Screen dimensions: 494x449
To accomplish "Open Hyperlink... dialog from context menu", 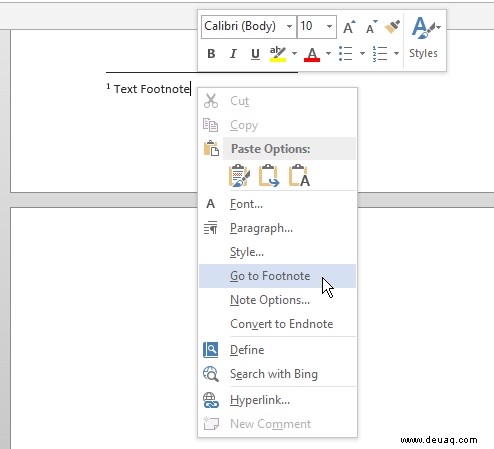I will point(277,400).
